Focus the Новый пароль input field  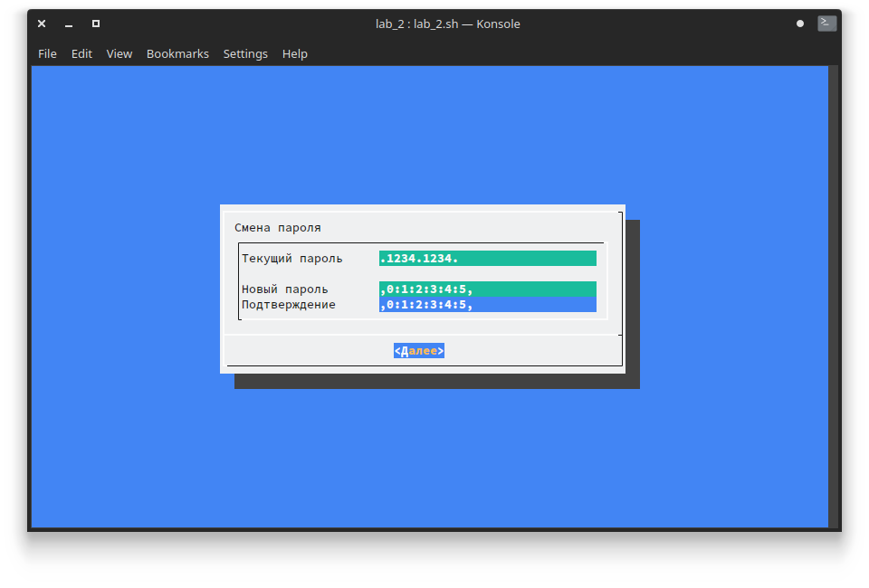point(488,289)
